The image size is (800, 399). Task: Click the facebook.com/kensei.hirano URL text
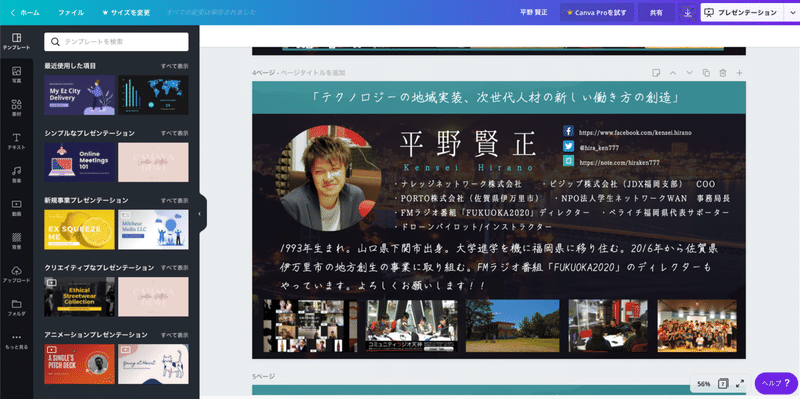tap(635, 132)
